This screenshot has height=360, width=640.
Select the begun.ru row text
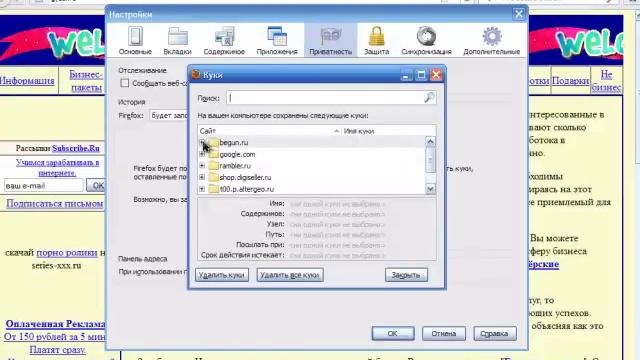coord(234,142)
